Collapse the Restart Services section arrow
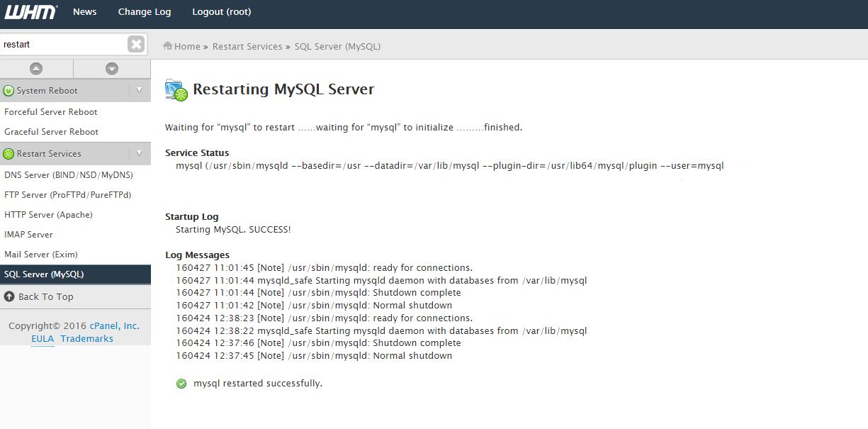Screen dimensions: 868x429 pos(140,153)
